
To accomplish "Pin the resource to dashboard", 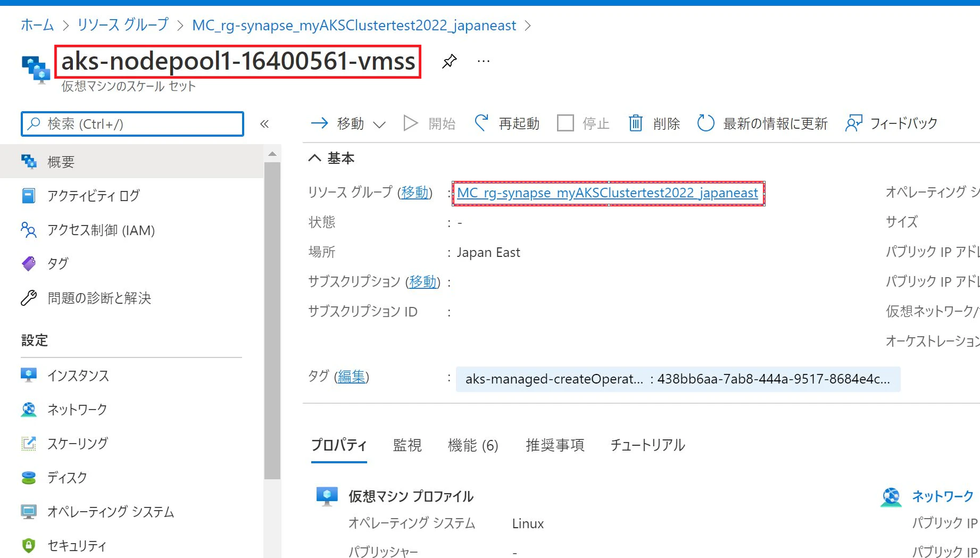I will point(449,61).
